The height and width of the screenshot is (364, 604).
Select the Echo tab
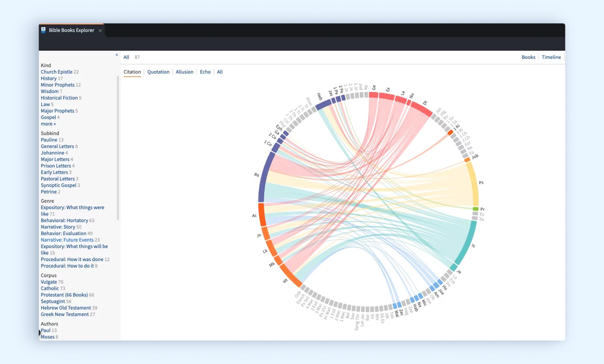click(x=205, y=72)
